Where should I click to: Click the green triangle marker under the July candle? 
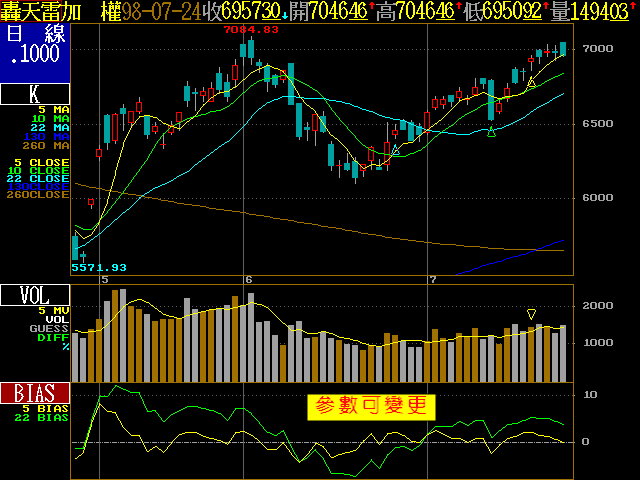coord(492,132)
